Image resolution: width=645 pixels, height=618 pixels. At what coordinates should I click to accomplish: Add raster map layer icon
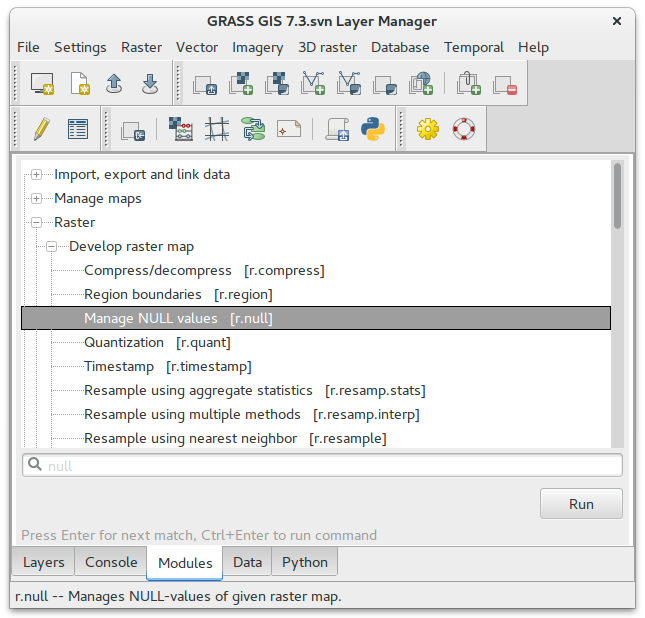241,84
